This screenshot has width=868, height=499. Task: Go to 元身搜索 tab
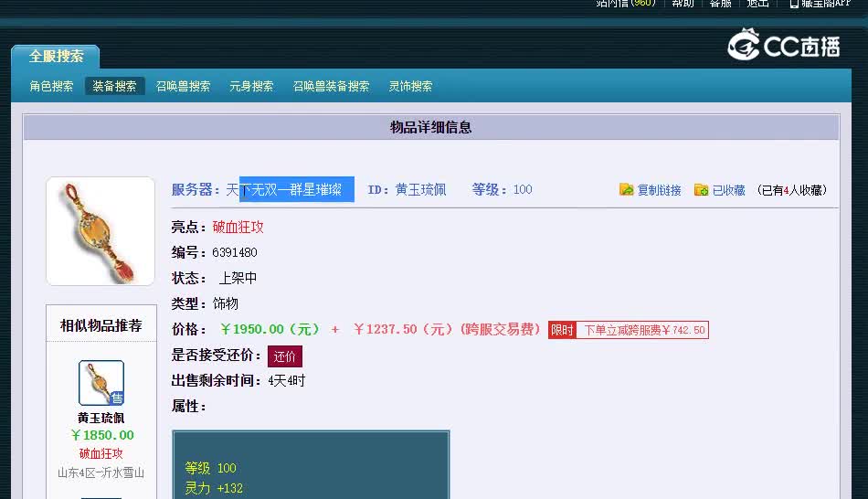coord(251,87)
